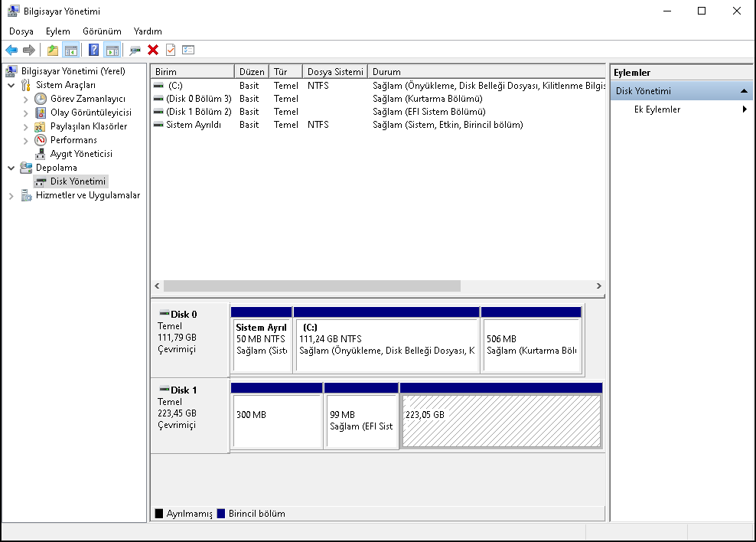Image resolution: width=756 pixels, height=542 pixels.
Task: Click the Up one level folder icon
Action: click(53, 50)
